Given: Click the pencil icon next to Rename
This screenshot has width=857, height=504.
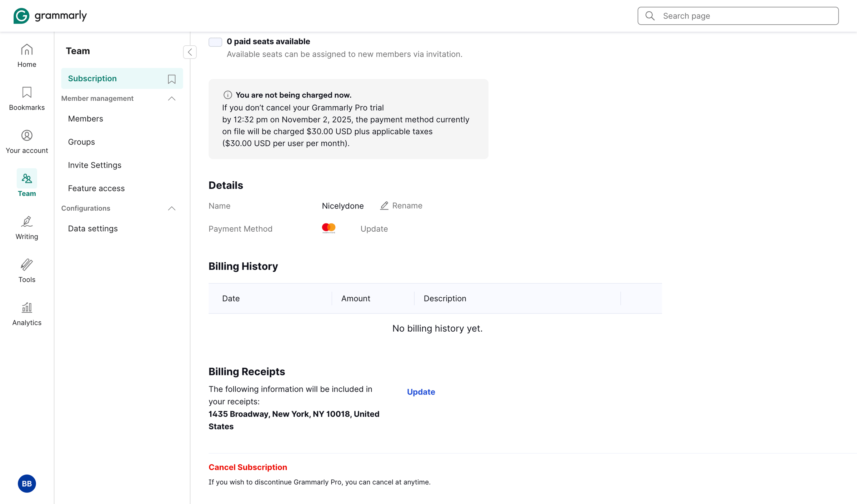Looking at the screenshot, I should click(x=384, y=206).
